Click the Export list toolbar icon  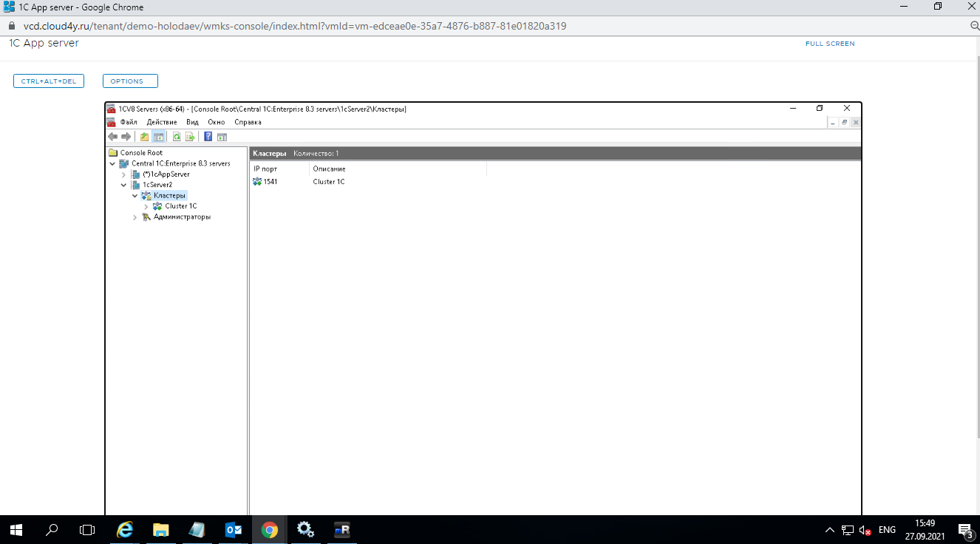[x=189, y=137]
